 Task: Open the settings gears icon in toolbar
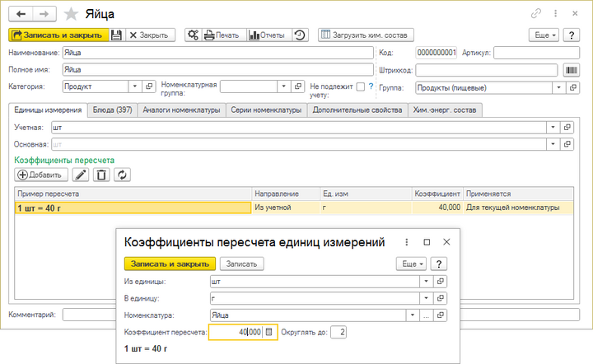pos(194,35)
